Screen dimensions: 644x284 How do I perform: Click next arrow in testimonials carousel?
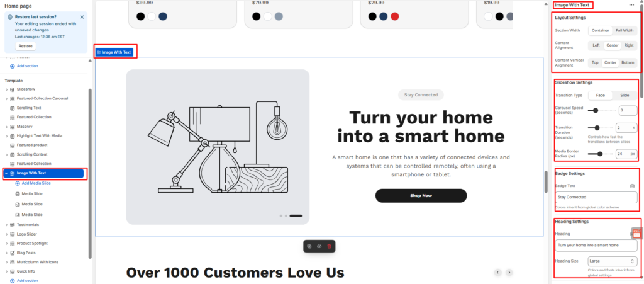coord(509,272)
